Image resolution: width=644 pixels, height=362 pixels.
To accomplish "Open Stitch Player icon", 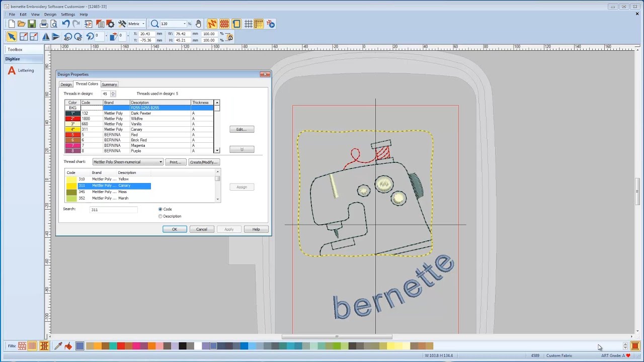I will 271,24.
